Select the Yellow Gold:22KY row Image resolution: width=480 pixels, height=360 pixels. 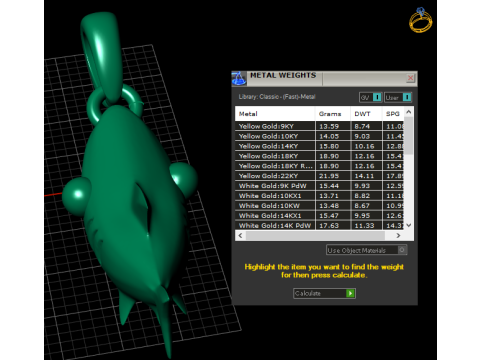pos(319,176)
